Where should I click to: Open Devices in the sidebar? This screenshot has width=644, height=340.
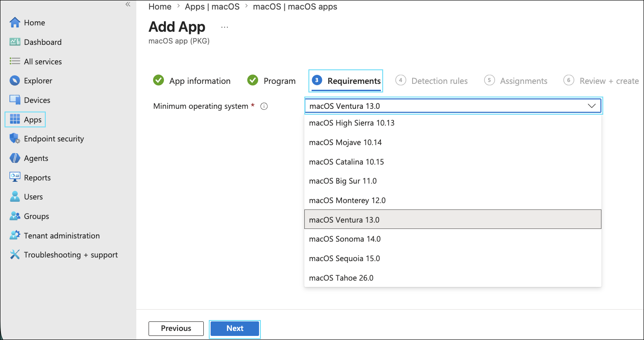click(37, 100)
